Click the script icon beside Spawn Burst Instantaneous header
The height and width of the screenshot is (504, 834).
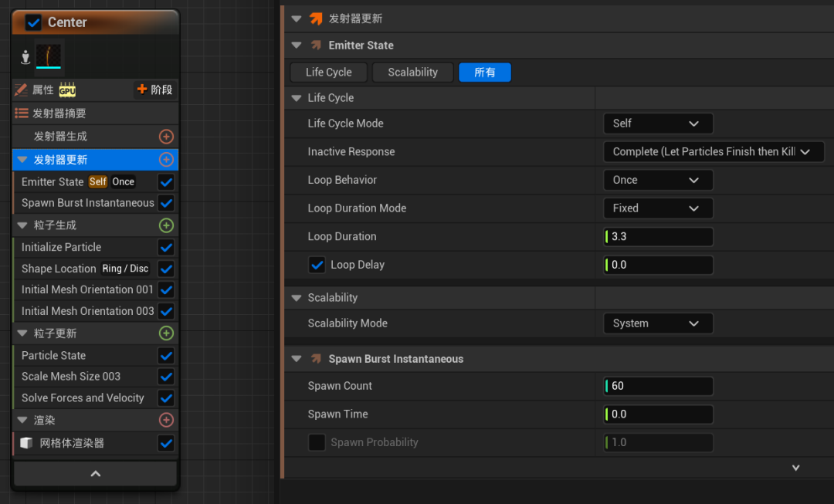pos(316,359)
